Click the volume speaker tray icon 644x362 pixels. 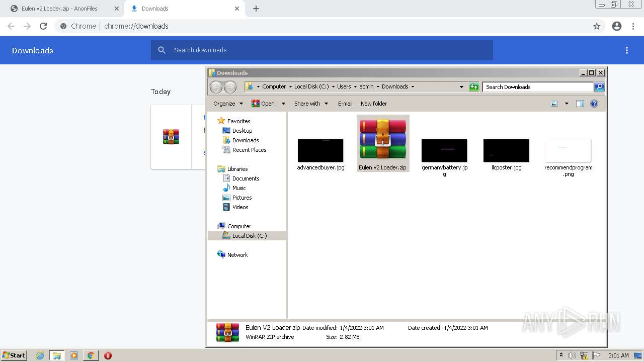click(x=572, y=355)
